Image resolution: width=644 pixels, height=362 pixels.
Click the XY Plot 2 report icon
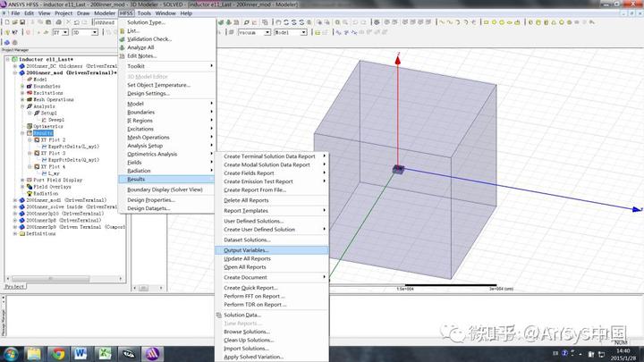point(37,139)
